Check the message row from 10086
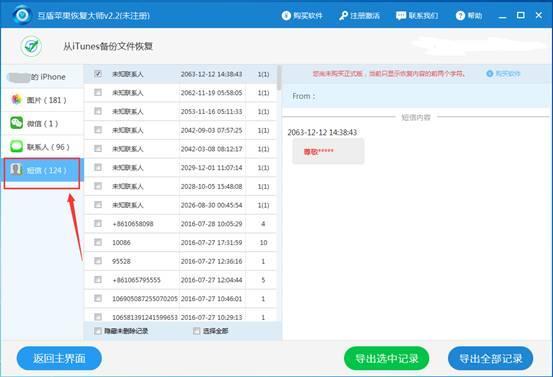 pos(98,242)
